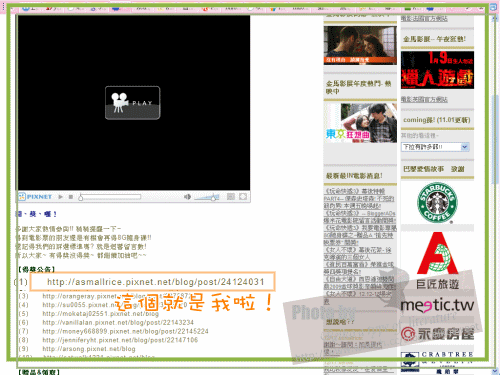Viewport: 500px width, 375px height.
Task: Open the jenniferyht.pixnet.net blog post link
Action: 120,340
